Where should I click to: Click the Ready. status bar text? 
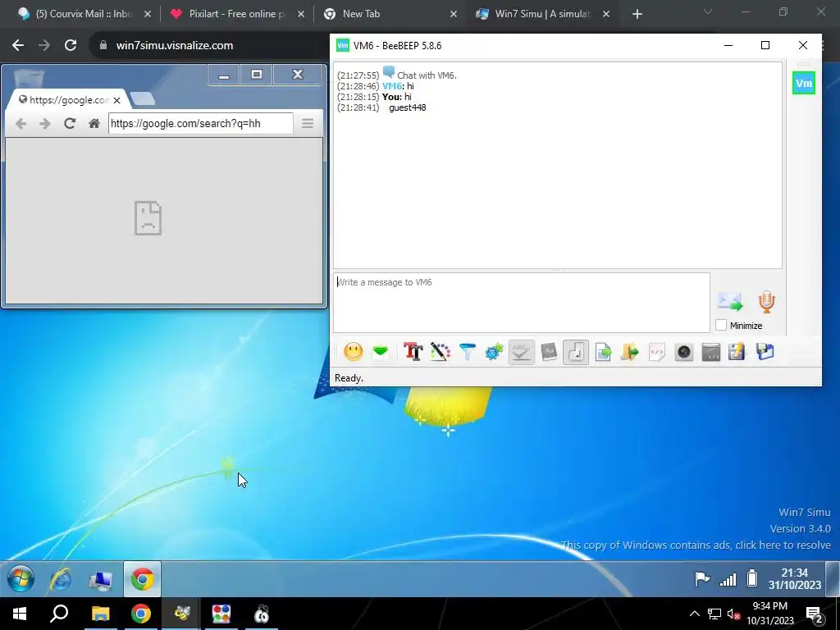coord(349,378)
